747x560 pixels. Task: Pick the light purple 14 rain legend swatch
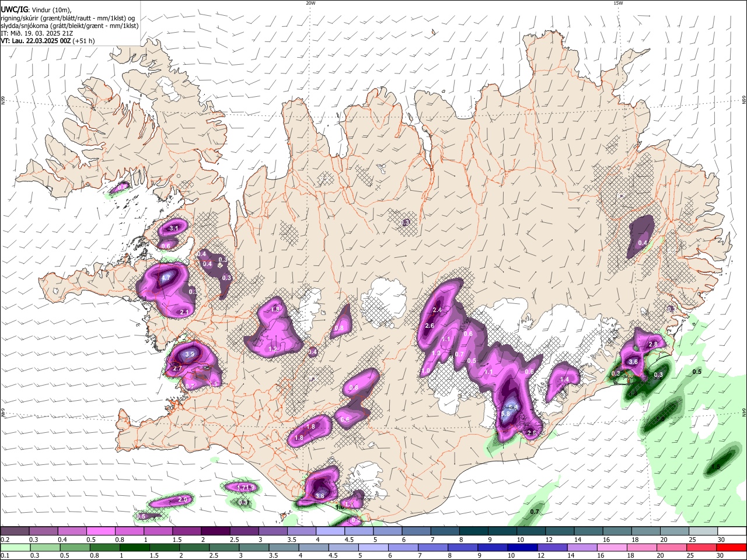(581, 547)
